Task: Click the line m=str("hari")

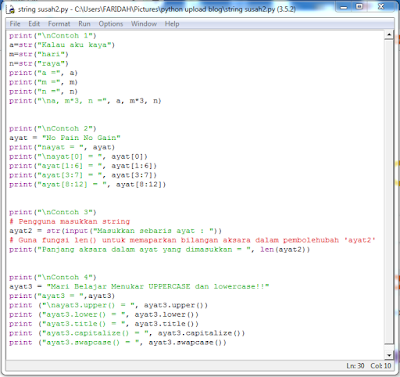Action: click(39, 54)
